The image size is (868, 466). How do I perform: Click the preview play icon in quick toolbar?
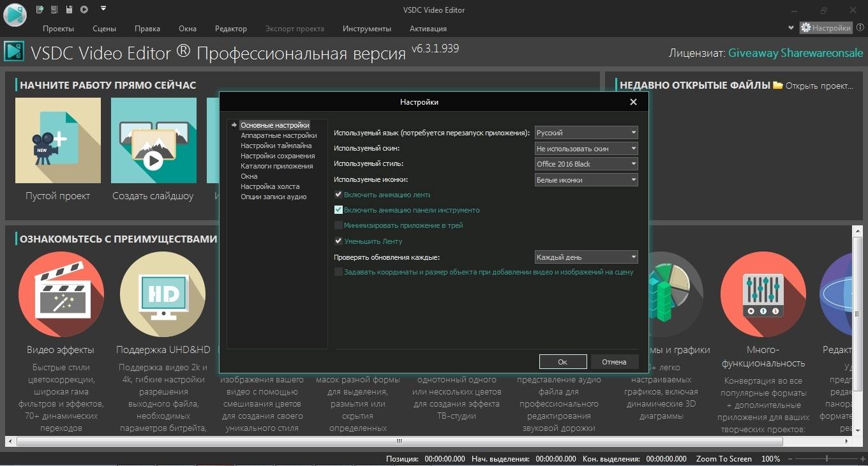[x=84, y=10]
